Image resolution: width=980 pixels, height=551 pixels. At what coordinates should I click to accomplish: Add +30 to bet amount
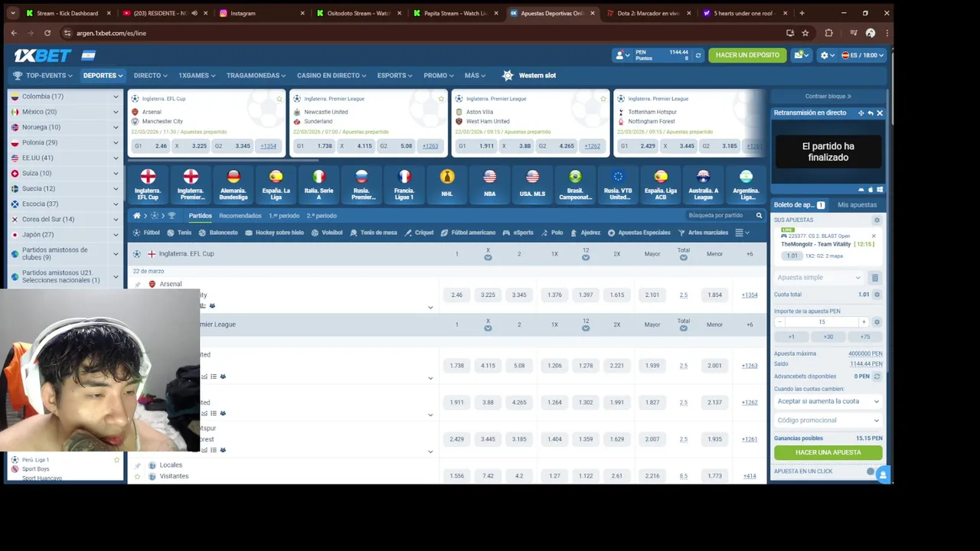click(x=828, y=337)
